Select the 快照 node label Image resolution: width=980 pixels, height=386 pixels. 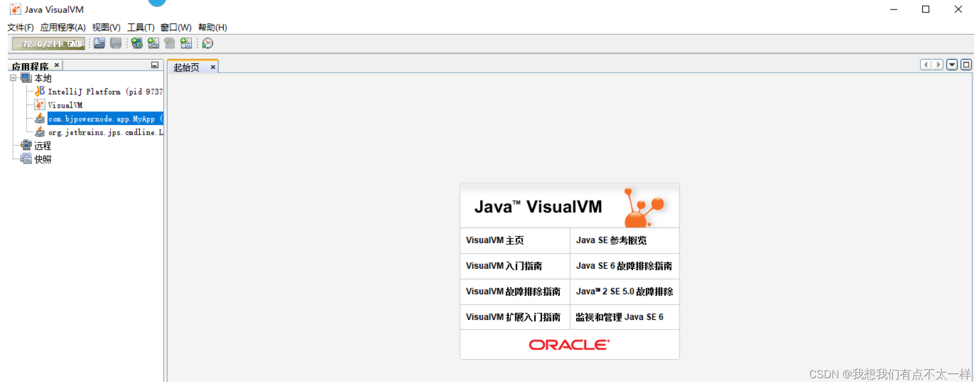(43, 160)
